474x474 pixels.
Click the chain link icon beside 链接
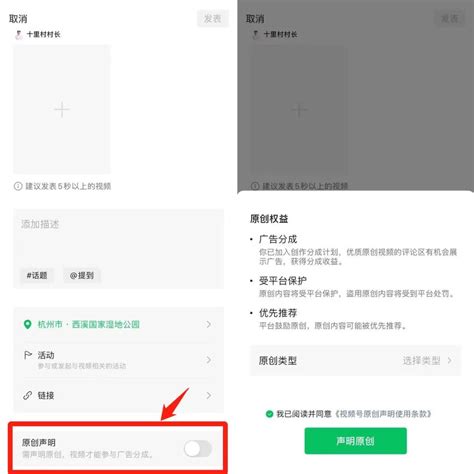(28, 395)
